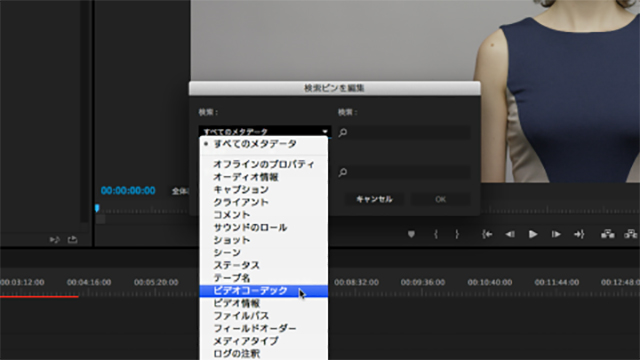Click the キャンセル button
This screenshot has height=360, width=640.
point(374,199)
